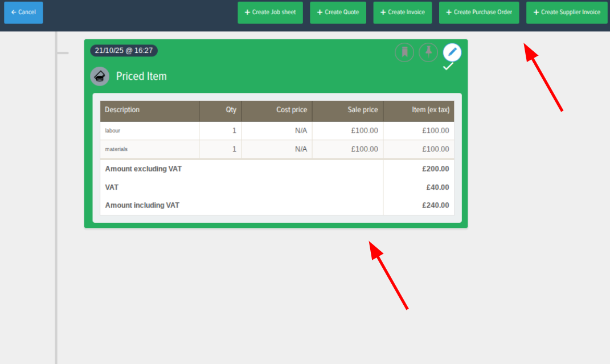Click the Priced Item title text
610x364 pixels.
click(141, 76)
